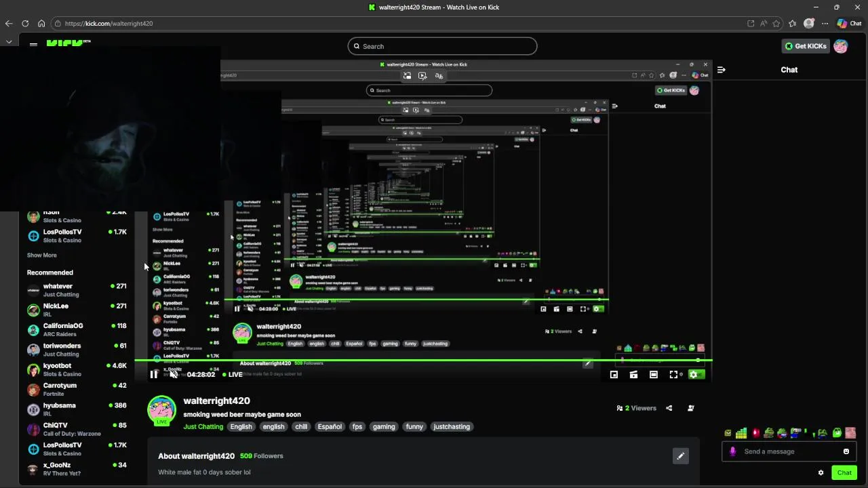The width and height of the screenshot is (868, 488).
Task: Open kyootbot channel in sidebar
Action: (77, 370)
